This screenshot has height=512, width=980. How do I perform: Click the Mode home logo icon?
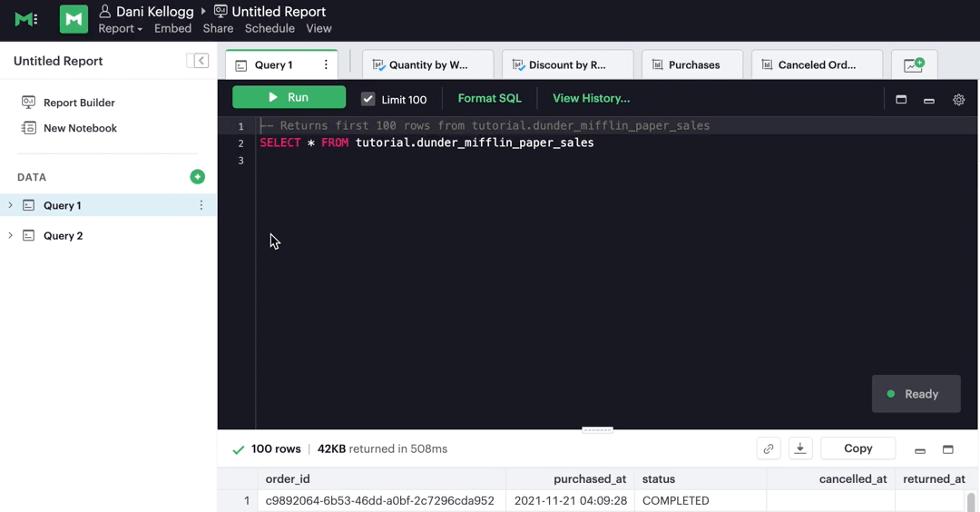pyautogui.click(x=25, y=19)
